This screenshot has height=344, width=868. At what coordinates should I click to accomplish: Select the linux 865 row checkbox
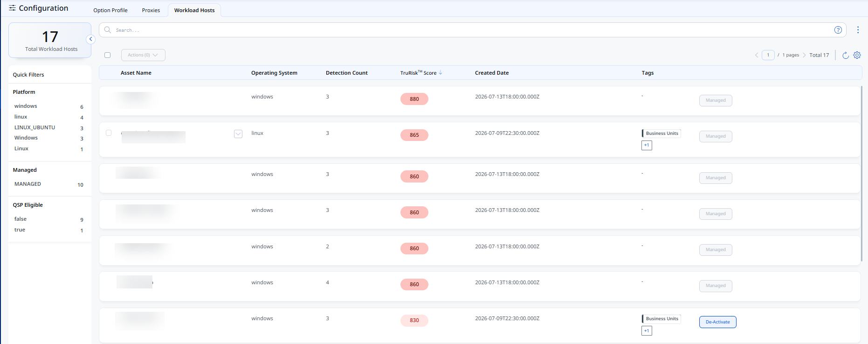[x=109, y=133]
